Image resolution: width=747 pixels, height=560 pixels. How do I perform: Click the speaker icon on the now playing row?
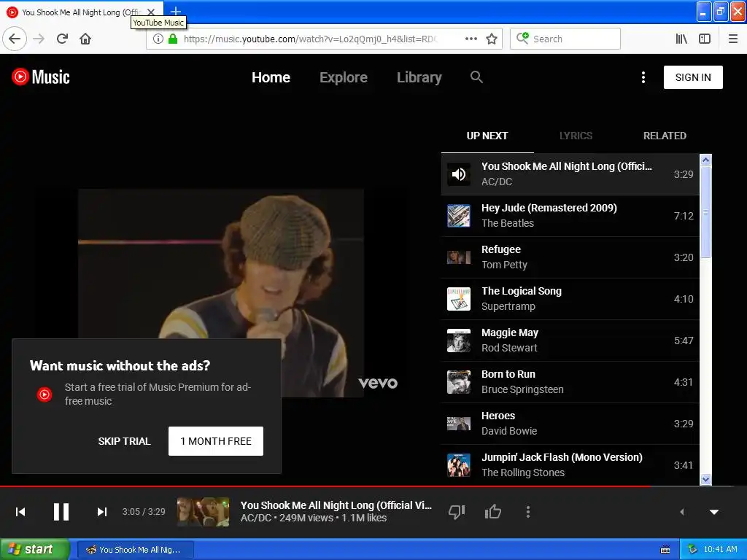pyautogui.click(x=459, y=174)
